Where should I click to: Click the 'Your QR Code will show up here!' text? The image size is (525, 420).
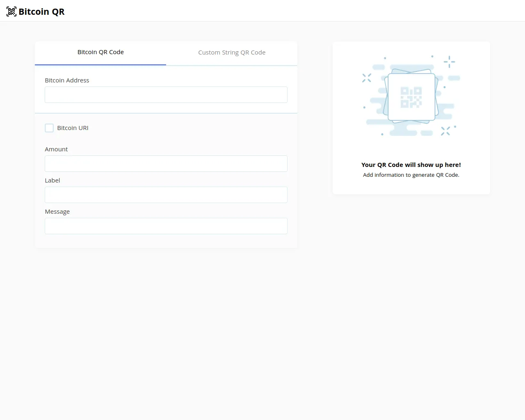(x=411, y=165)
